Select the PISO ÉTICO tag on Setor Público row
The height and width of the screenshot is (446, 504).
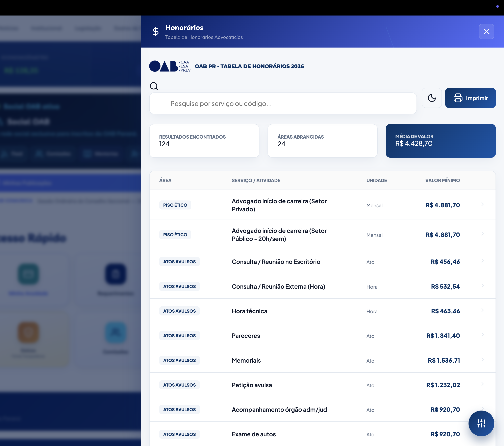pyautogui.click(x=175, y=234)
